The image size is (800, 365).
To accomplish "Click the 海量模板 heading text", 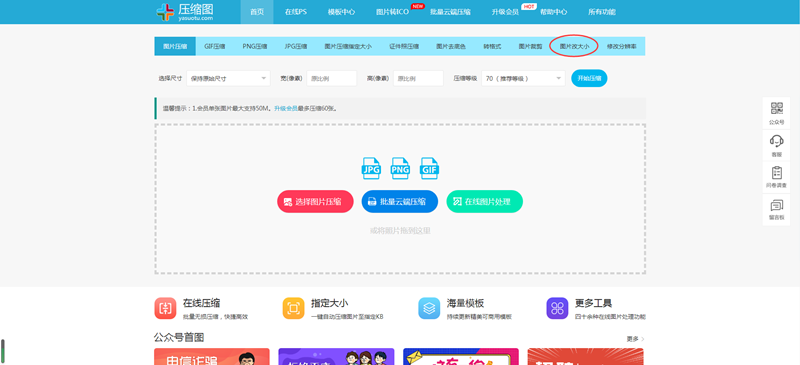I will click(465, 303).
